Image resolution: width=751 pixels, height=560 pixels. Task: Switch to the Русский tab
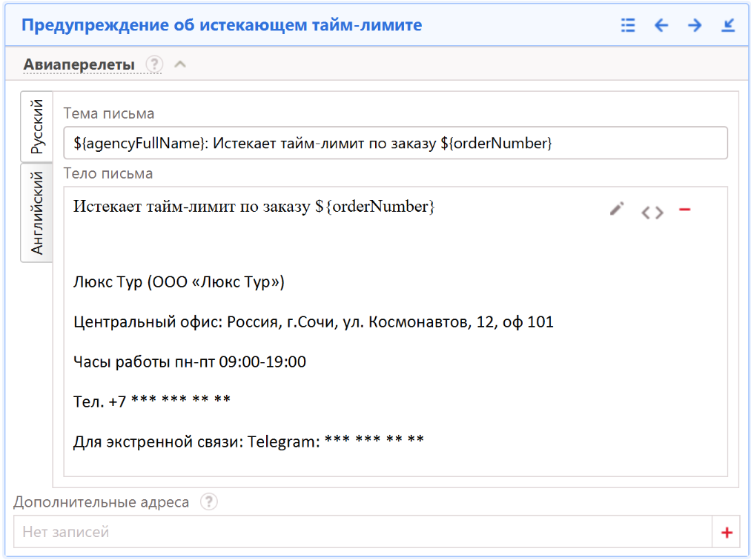(37, 127)
